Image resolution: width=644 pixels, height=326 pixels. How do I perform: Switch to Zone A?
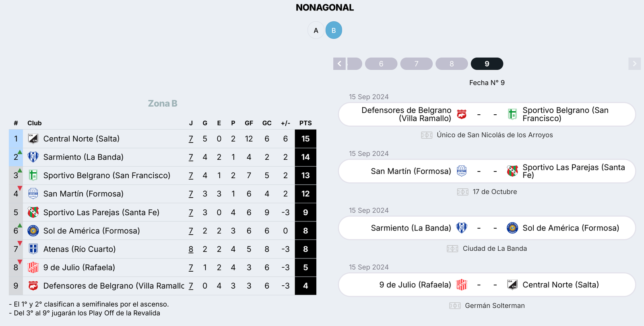316,30
